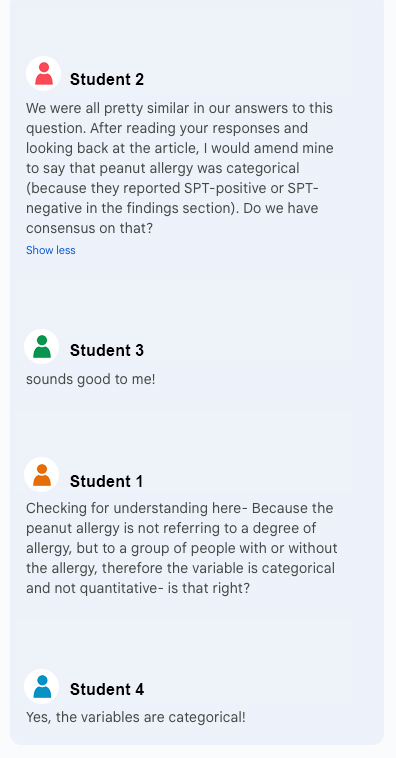The image size is (396, 758).
Task: Click the line starting '(because they reported SPT-positive'
Action: click(173, 188)
